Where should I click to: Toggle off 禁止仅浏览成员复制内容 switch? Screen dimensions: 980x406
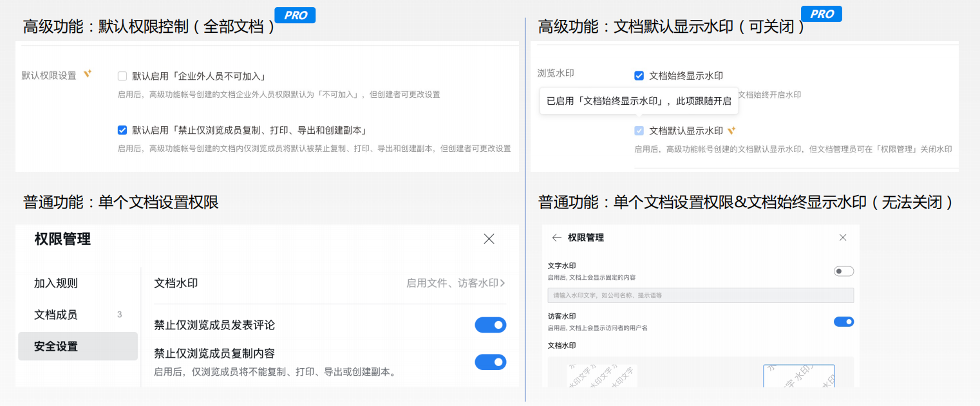coord(491,362)
